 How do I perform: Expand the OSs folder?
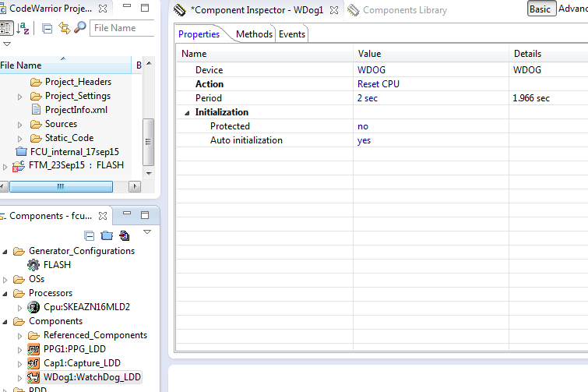click(x=5, y=280)
